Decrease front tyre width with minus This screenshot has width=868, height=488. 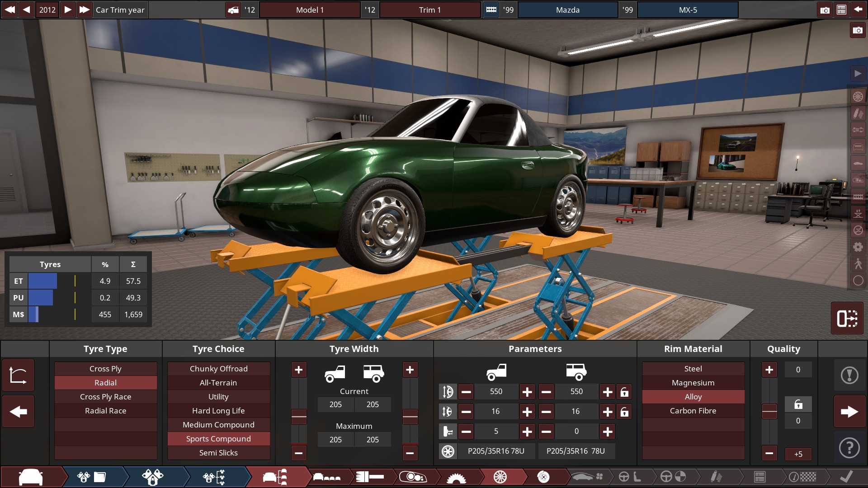click(x=298, y=453)
